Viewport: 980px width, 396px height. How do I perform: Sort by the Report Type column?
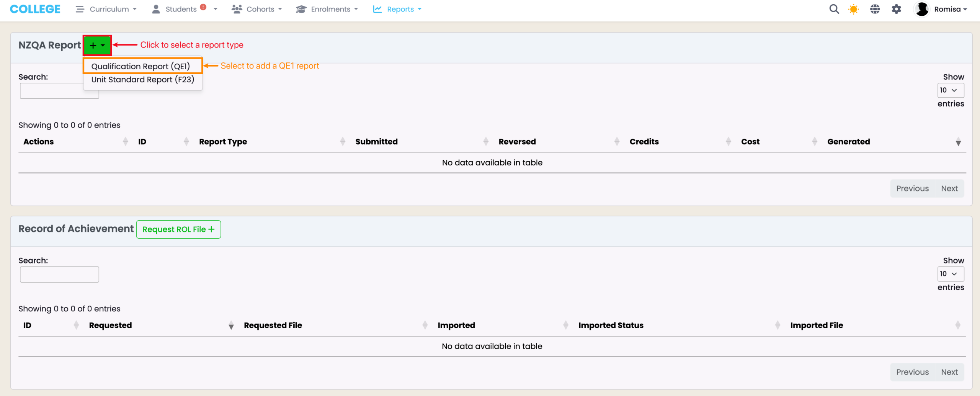(x=223, y=142)
